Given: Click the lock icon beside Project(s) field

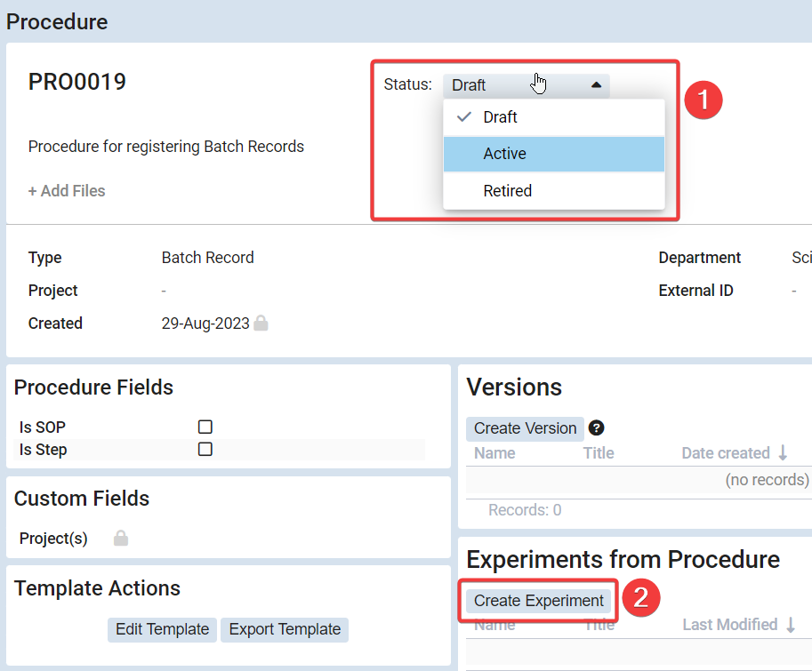Looking at the screenshot, I should tap(121, 539).
